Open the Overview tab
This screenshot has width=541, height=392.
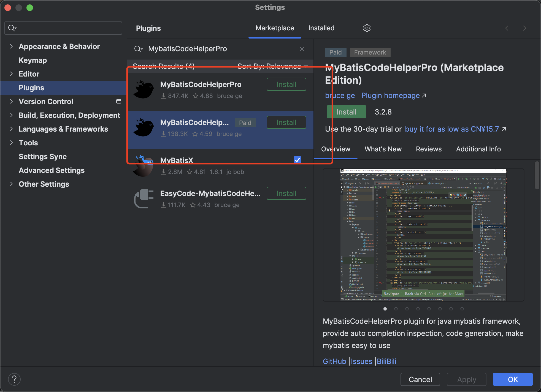click(x=336, y=149)
